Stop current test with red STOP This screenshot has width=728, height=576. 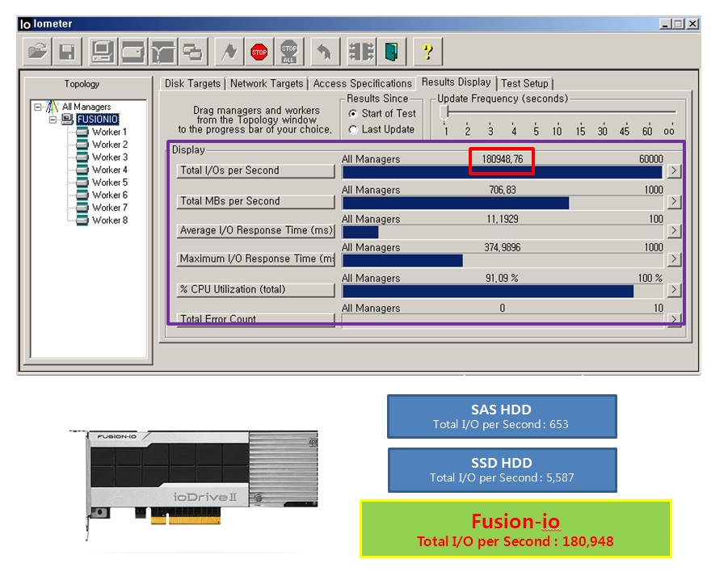point(259,52)
